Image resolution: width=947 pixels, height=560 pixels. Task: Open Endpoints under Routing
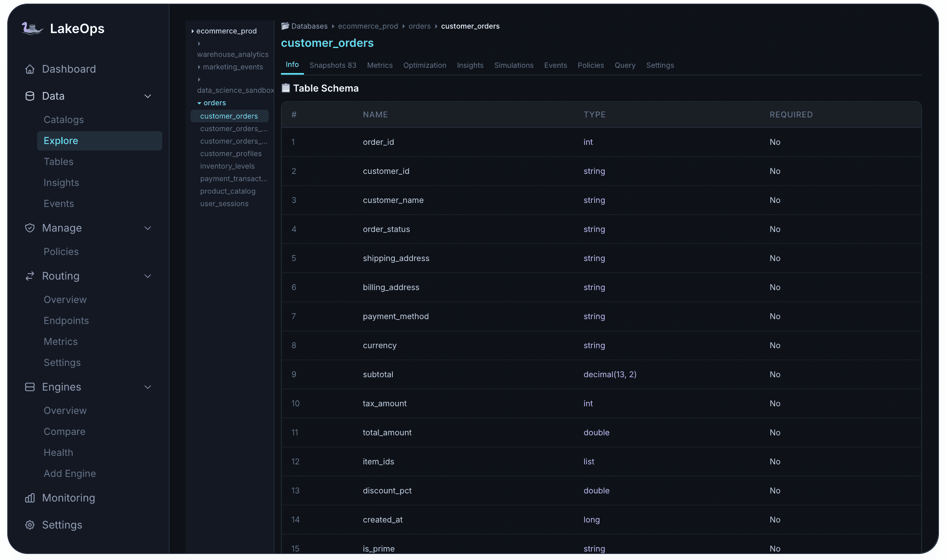click(66, 321)
